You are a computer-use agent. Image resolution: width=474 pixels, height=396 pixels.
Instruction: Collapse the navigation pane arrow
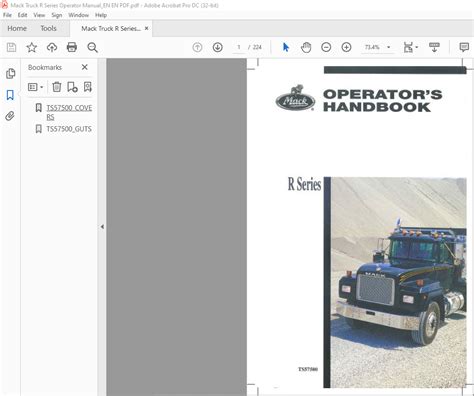pyautogui.click(x=102, y=227)
